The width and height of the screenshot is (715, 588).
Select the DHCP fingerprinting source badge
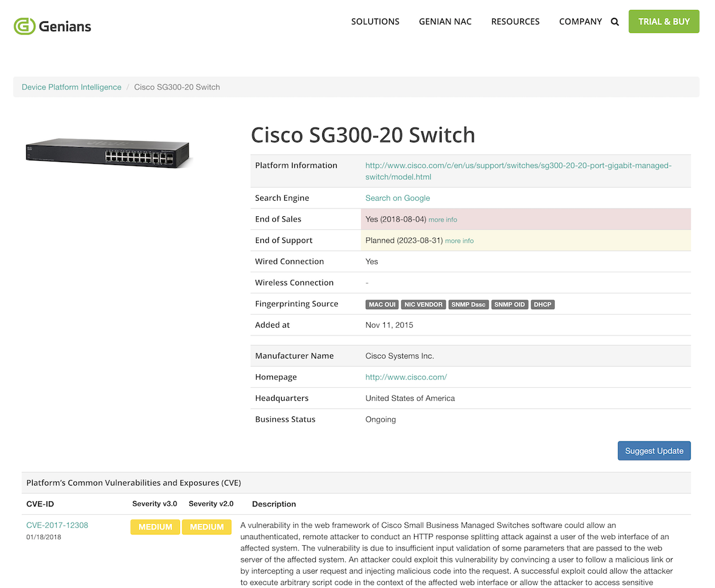tap(542, 304)
